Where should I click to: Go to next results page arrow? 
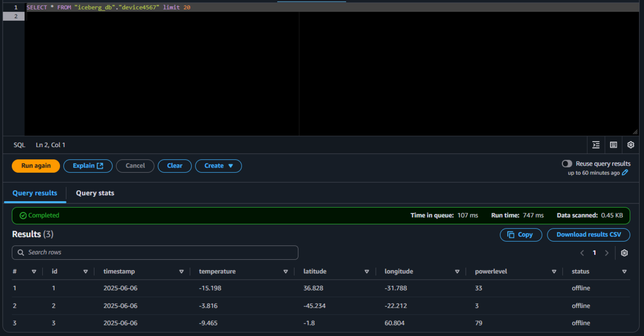coord(607,253)
